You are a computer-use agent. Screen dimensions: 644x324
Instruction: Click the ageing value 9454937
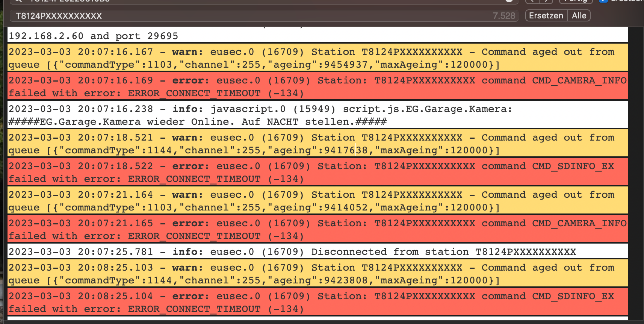pos(346,65)
